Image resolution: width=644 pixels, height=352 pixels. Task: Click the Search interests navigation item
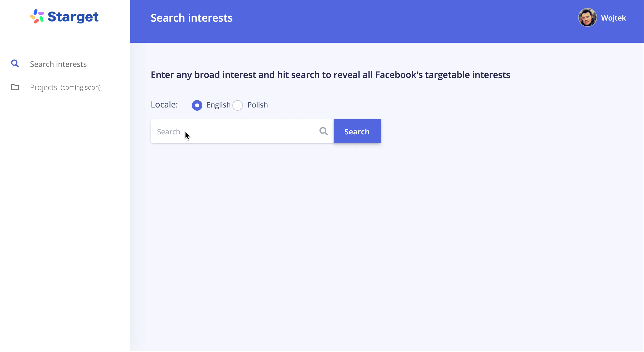[58, 64]
